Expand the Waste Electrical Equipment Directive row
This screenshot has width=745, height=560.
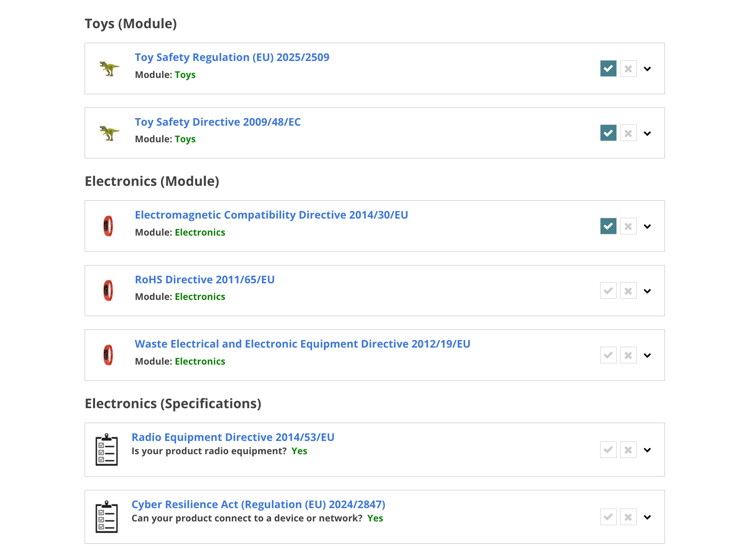click(x=647, y=355)
